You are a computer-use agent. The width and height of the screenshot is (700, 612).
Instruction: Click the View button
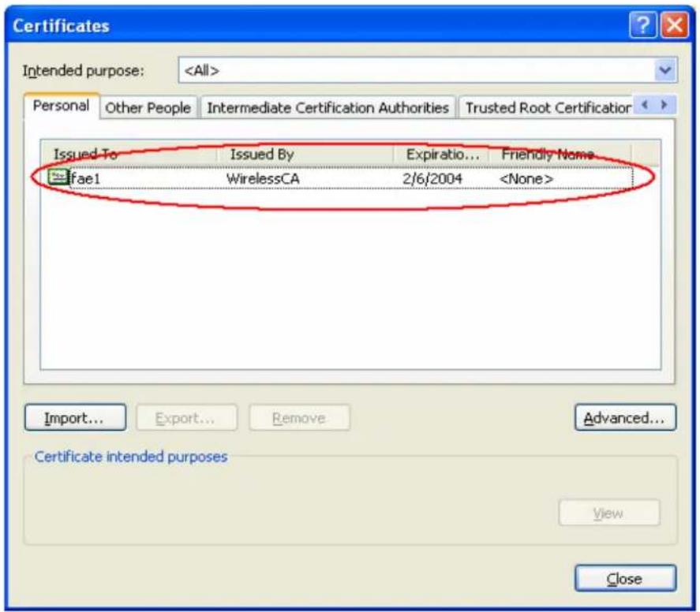(x=608, y=513)
